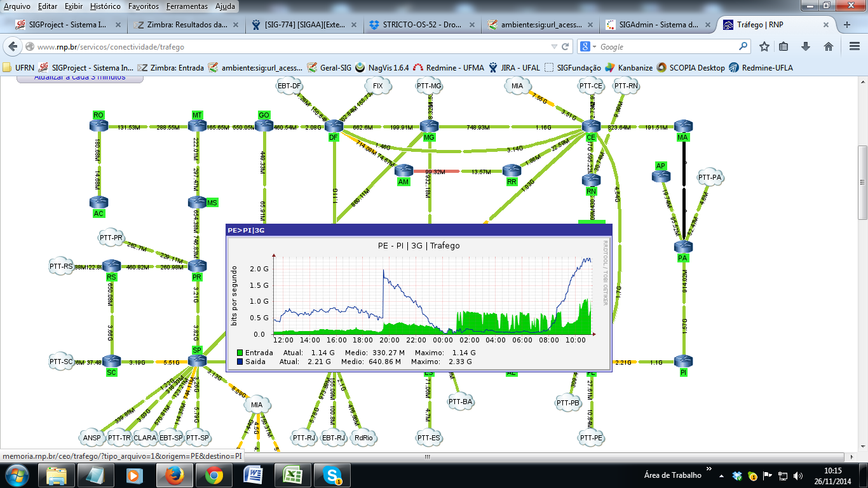Viewport: 868px width, 488px height.
Task: Open the RdRio cloud node
Action: 364,437
